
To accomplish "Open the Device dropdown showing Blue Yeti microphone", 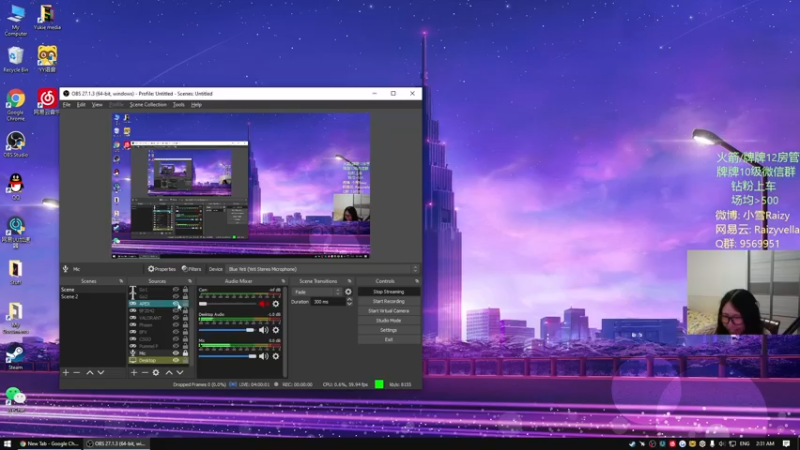I will click(x=322, y=269).
